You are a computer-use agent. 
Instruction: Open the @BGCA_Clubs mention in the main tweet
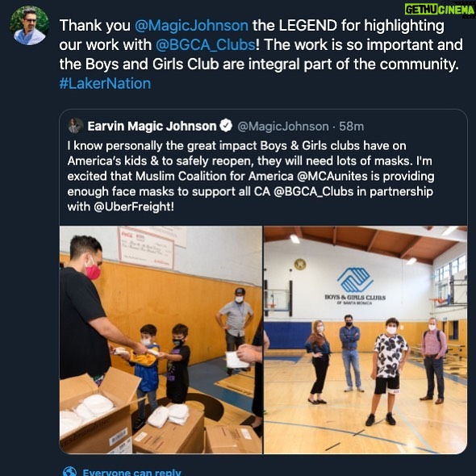[x=206, y=44]
